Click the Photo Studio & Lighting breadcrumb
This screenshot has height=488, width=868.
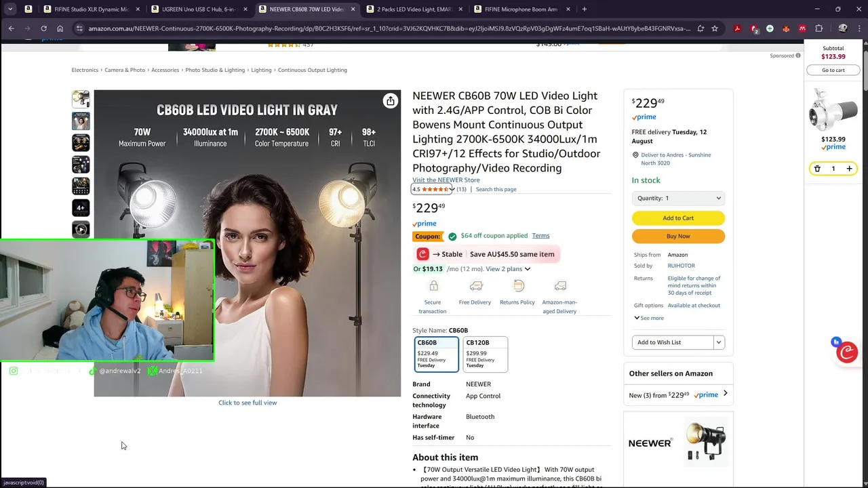click(x=215, y=70)
